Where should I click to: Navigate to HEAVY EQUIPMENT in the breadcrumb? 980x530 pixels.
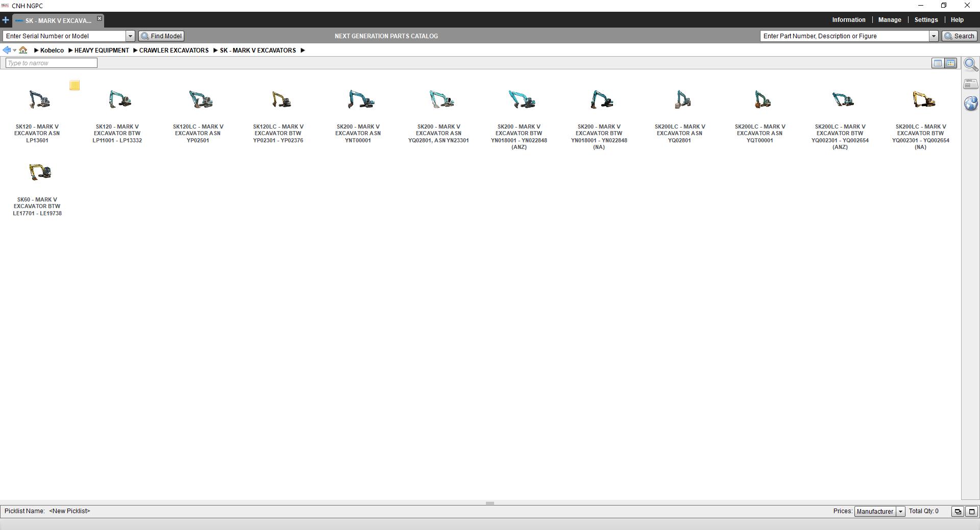[102, 51]
